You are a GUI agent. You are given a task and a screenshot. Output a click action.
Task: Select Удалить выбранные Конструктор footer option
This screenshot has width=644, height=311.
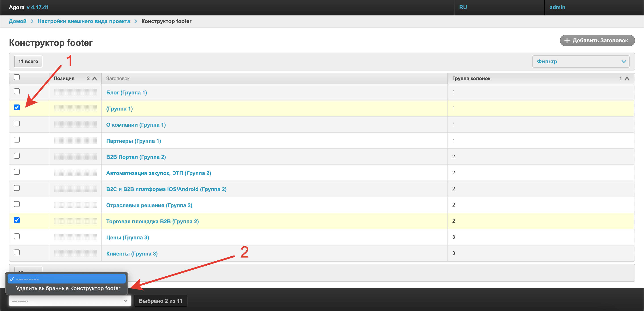point(68,288)
